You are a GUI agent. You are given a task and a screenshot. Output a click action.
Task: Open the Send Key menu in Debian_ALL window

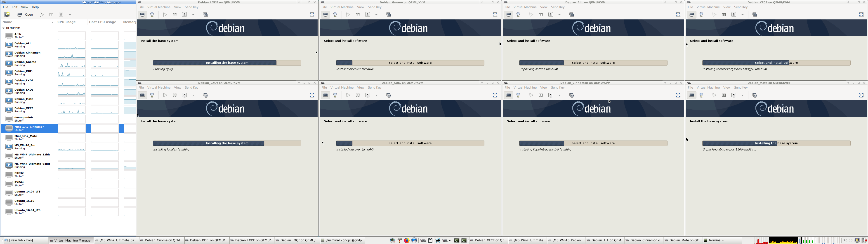[558, 7]
